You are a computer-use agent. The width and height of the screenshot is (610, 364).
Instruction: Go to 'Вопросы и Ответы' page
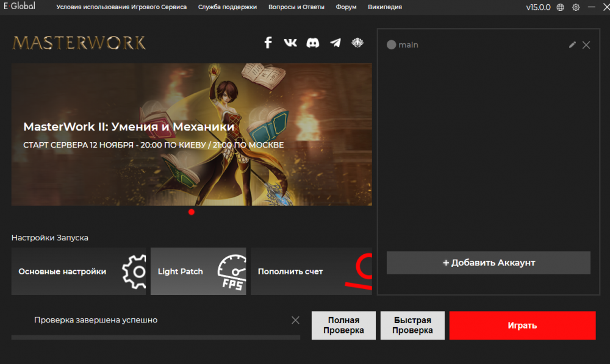click(x=296, y=7)
